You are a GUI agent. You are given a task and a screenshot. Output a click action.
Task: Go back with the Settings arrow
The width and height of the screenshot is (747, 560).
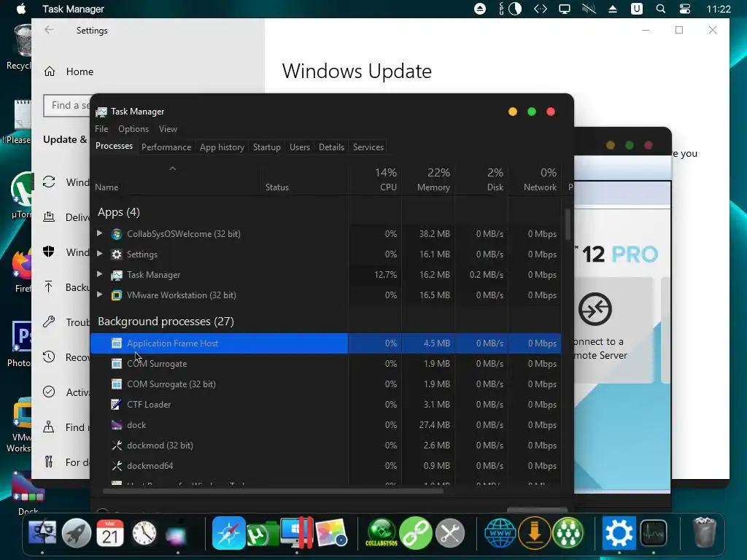tap(49, 30)
